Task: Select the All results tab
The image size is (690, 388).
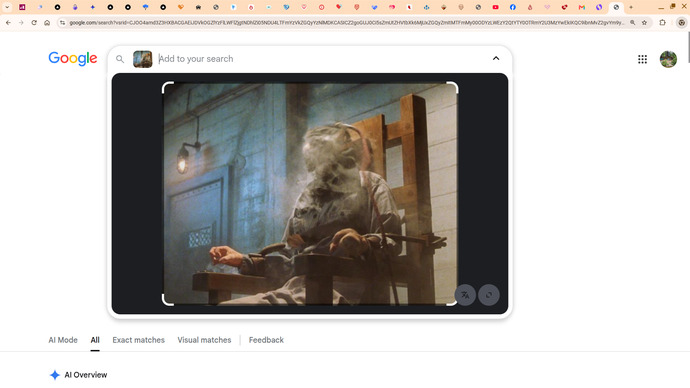Action: point(95,340)
